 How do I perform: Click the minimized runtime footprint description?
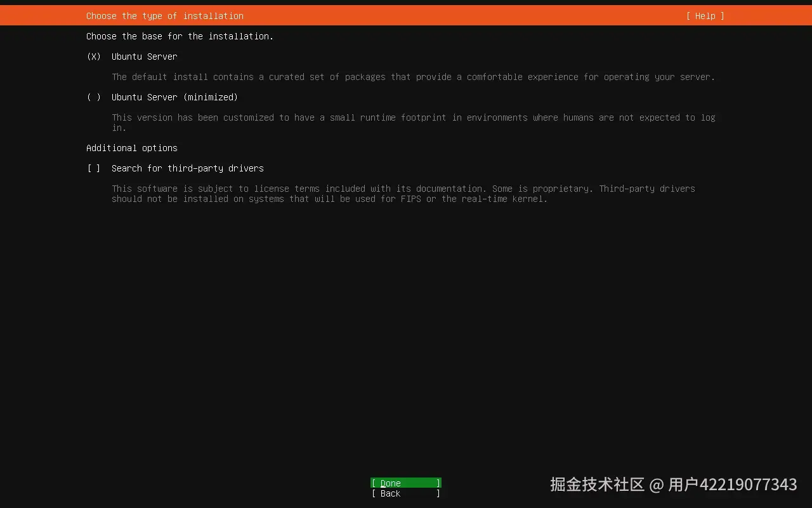tap(413, 117)
